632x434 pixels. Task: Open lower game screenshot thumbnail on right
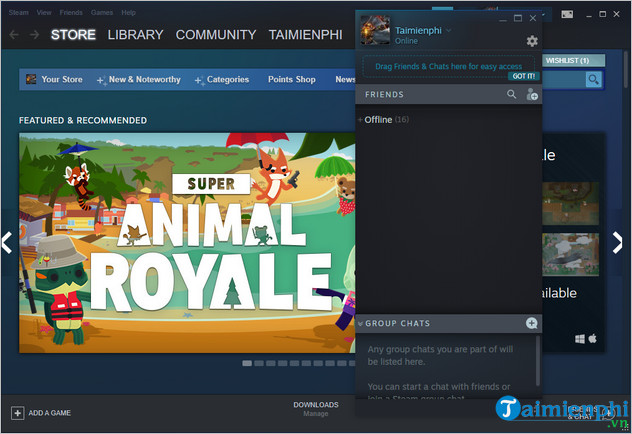pos(570,255)
